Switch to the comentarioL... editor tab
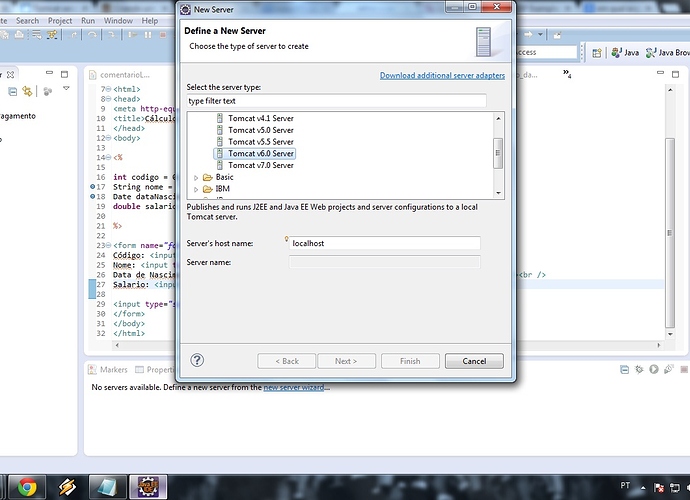Screen dimensions: 690x500 click(120, 75)
